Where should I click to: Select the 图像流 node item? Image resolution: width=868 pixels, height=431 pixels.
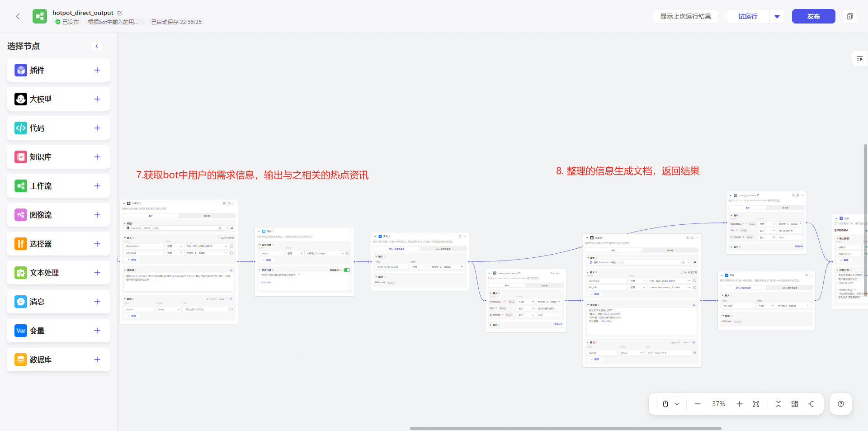tap(58, 215)
